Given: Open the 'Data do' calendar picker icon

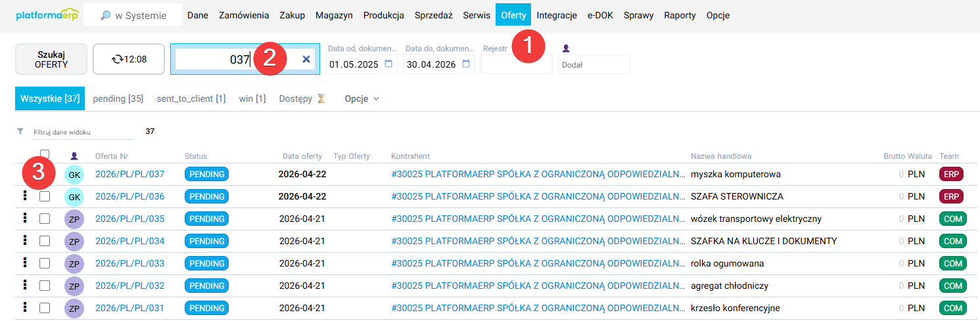Looking at the screenshot, I should (x=466, y=64).
